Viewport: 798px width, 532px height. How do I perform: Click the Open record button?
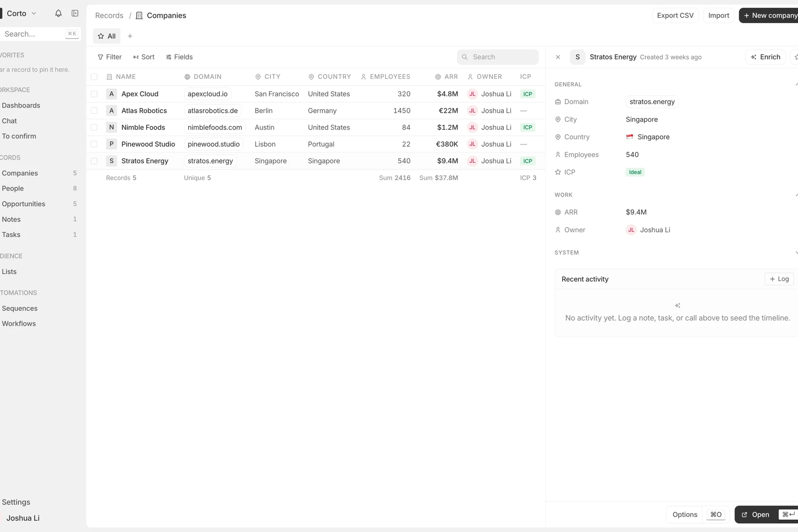(x=767, y=515)
